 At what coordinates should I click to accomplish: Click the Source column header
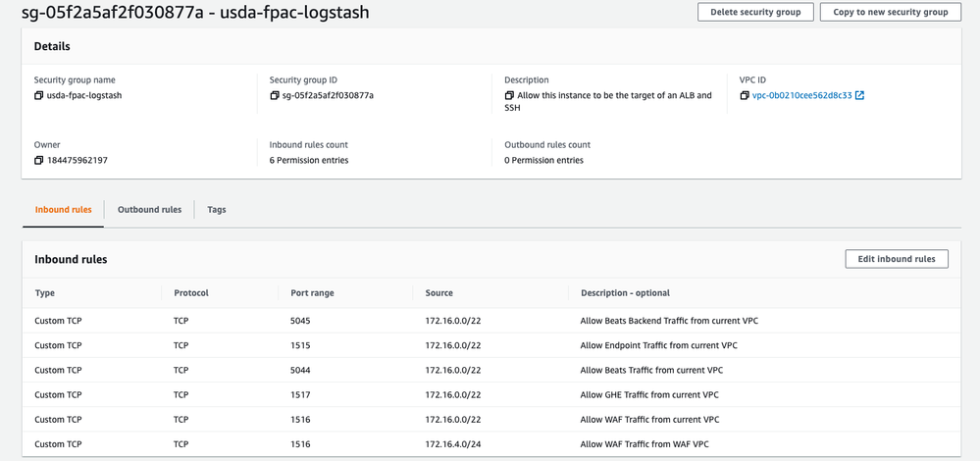(439, 292)
